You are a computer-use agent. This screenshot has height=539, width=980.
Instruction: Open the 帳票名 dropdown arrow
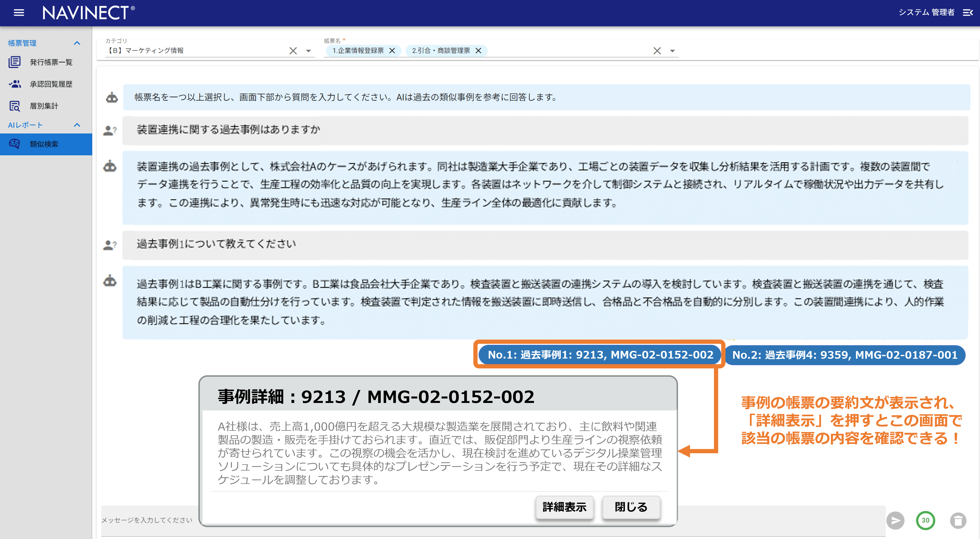[673, 51]
